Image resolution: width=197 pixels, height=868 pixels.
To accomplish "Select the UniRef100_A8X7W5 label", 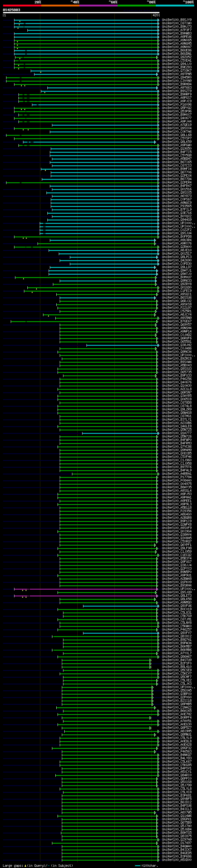I will click(x=177, y=812).
